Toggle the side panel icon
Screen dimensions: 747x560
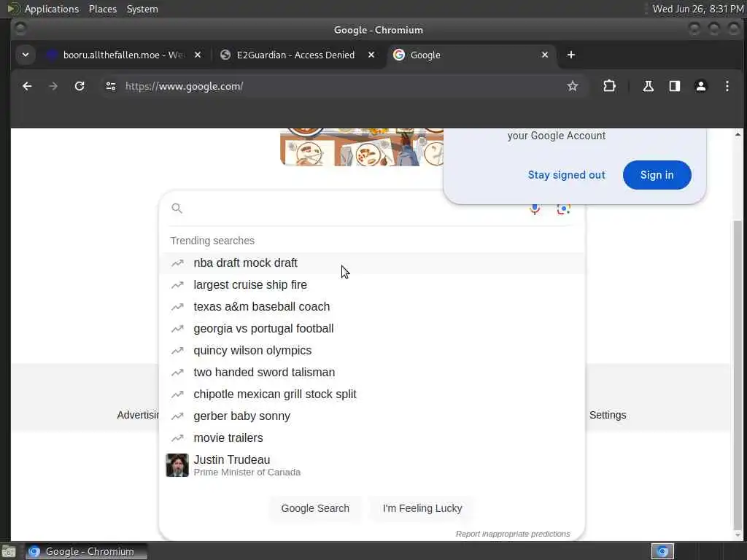pos(675,86)
